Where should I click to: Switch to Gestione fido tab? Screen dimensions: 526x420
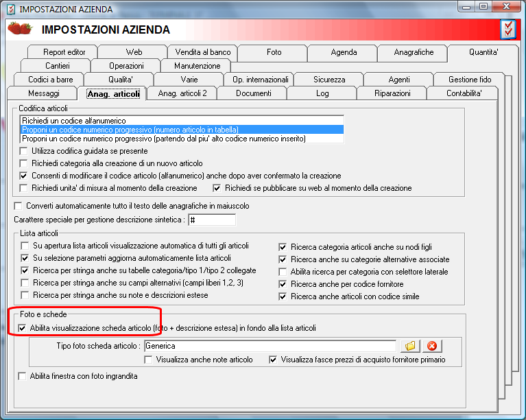470,80
